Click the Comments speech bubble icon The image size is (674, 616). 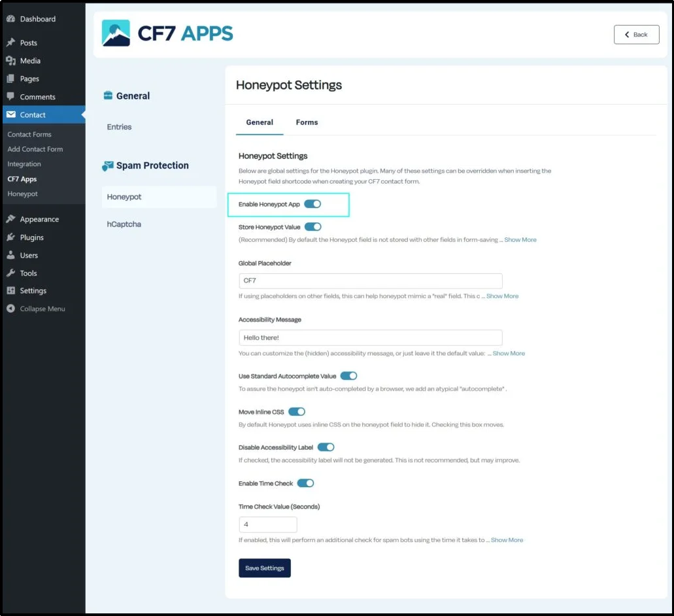[x=10, y=96]
